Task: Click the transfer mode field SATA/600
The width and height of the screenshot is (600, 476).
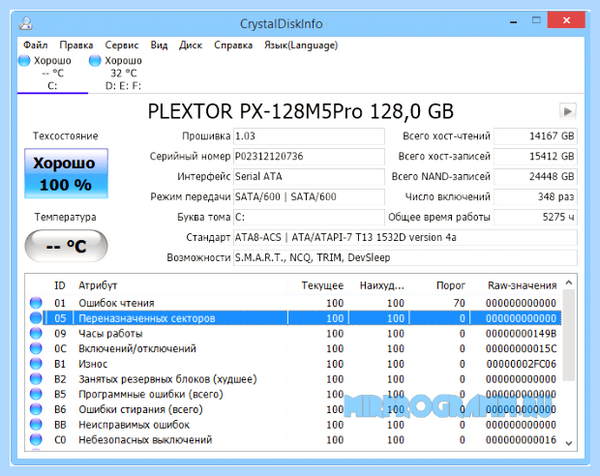Action: tap(308, 197)
